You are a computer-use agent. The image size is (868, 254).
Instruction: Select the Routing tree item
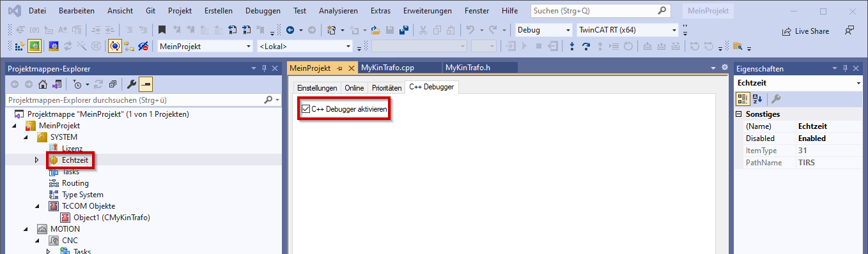75,183
